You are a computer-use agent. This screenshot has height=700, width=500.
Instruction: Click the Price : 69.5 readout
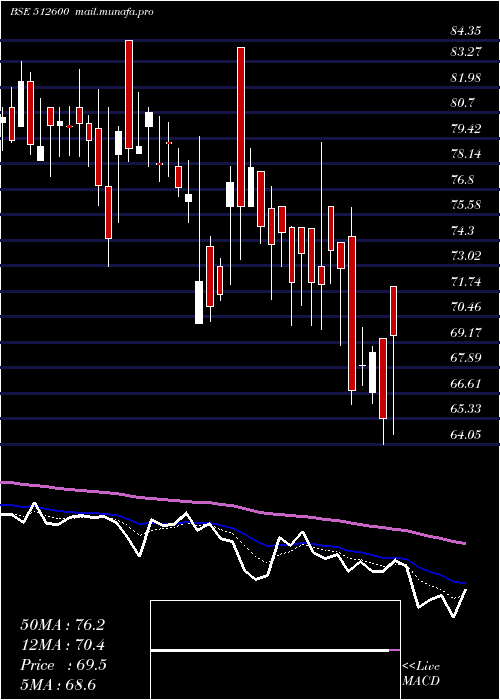[63, 665]
